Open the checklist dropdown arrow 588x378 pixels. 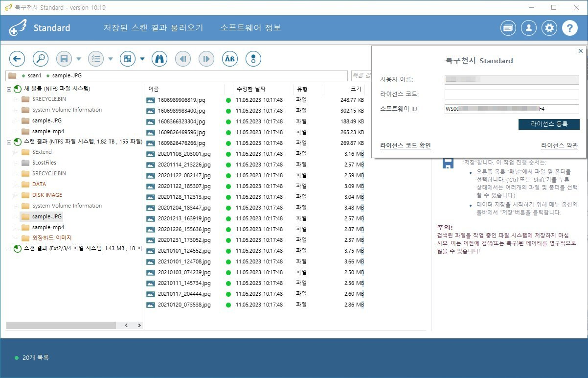tap(111, 59)
